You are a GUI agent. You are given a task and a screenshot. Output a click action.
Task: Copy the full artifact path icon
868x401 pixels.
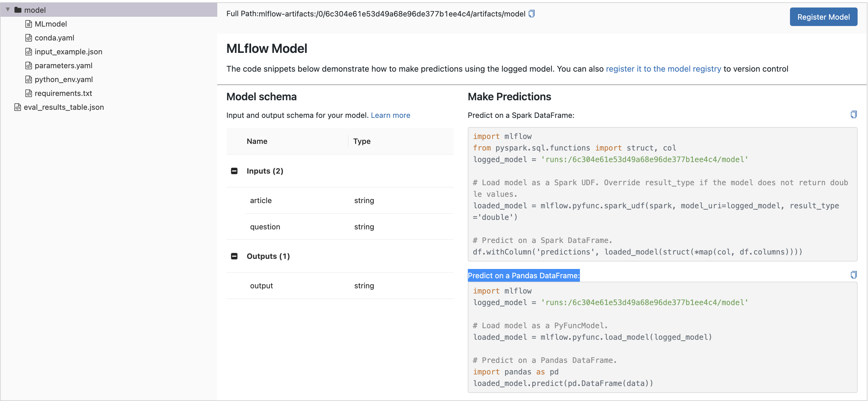(532, 14)
